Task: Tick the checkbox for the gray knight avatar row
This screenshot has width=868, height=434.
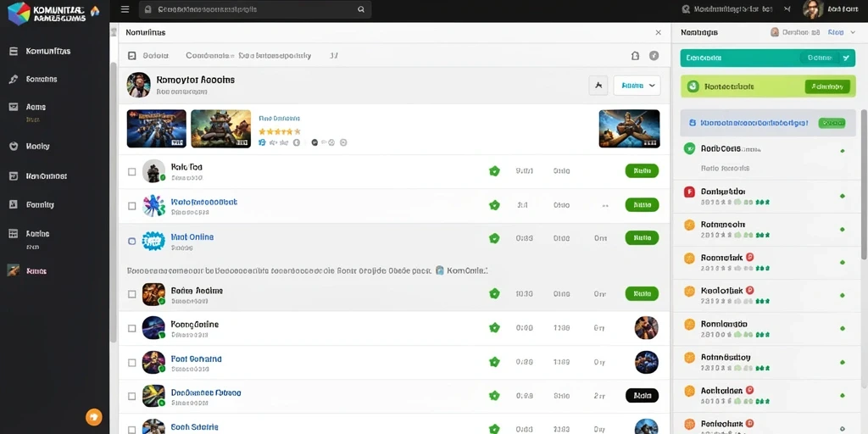Action: point(131,171)
